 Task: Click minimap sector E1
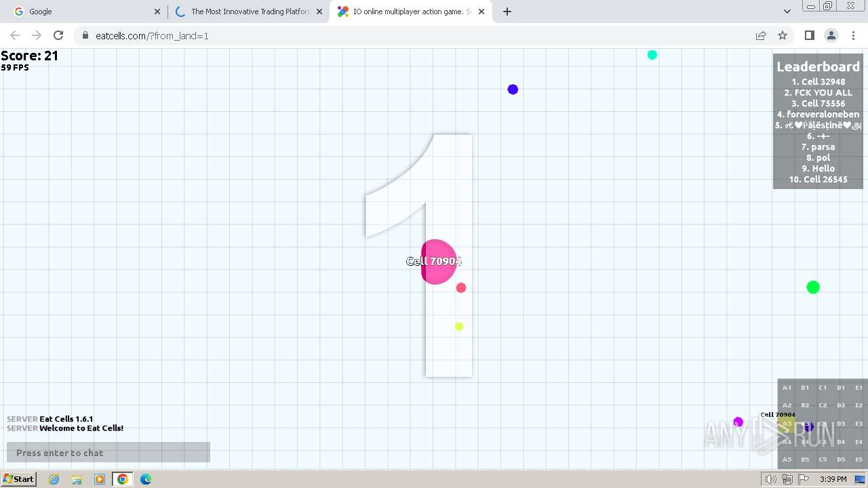pos(859,388)
